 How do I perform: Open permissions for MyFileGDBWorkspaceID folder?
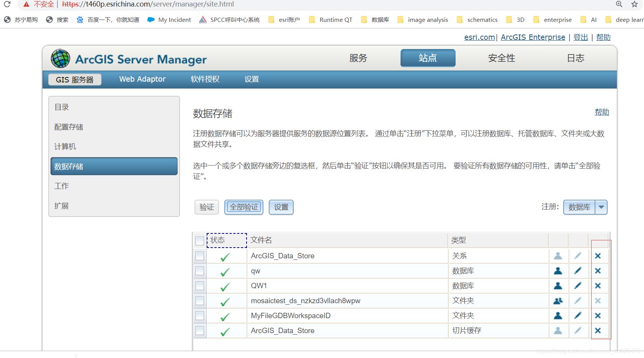[x=558, y=315]
